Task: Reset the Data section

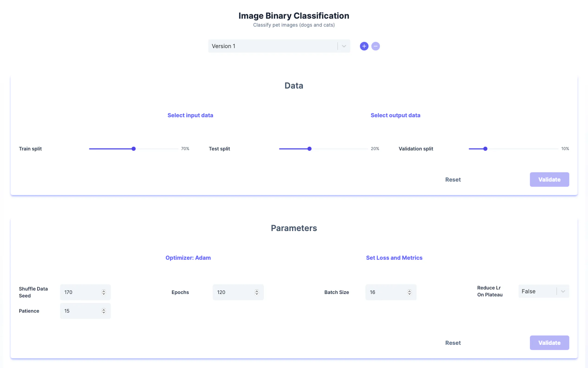Action: pyautogui.click(x=453, y=180)
